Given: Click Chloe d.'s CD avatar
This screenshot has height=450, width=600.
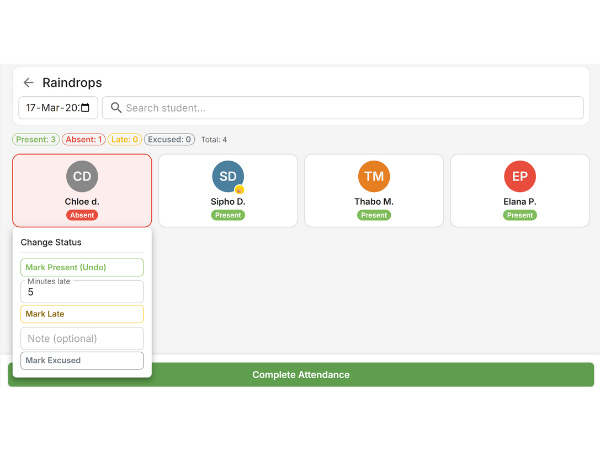Looking at the screenshot, I should point(82,176).
